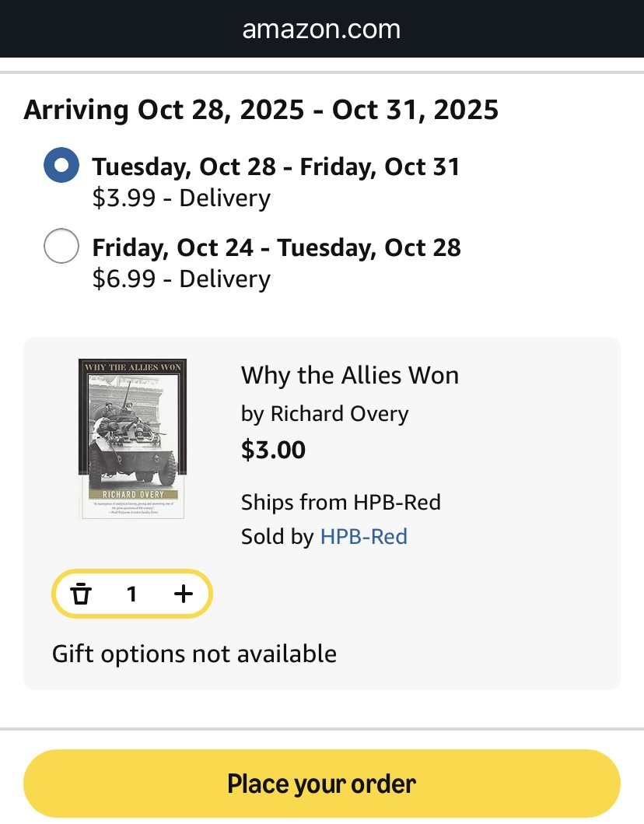
Task: Click the "by Richard Overy" author text
Action: 324,413
